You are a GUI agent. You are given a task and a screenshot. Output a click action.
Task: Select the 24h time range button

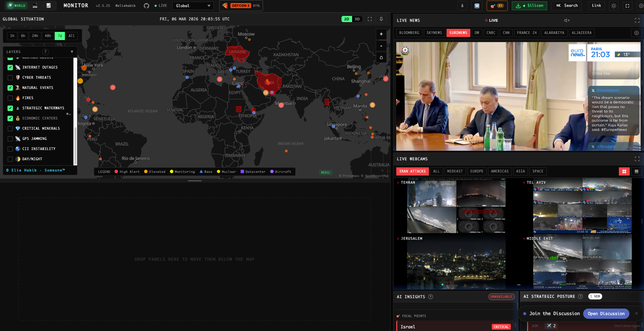coord(35,36)
